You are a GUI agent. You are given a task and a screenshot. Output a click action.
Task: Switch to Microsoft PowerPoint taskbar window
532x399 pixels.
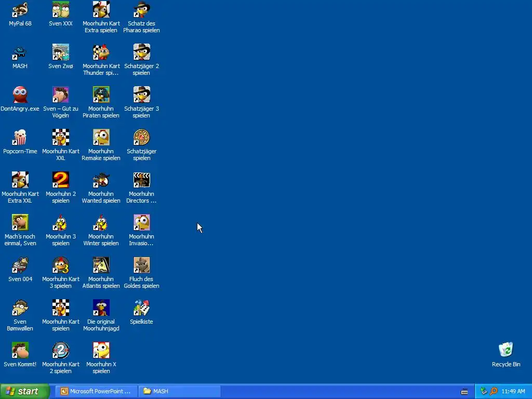(x=97, y=391)
